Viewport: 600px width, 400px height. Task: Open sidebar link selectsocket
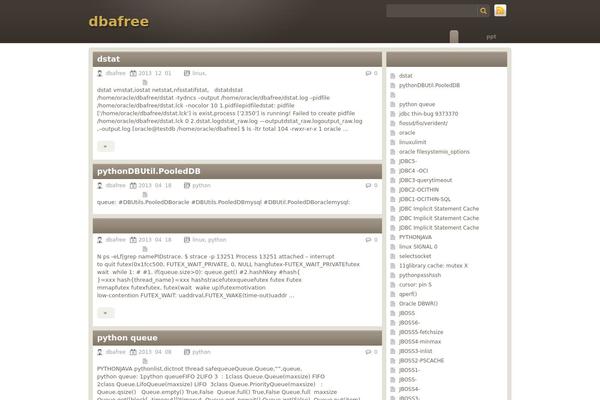pos(415,256)
